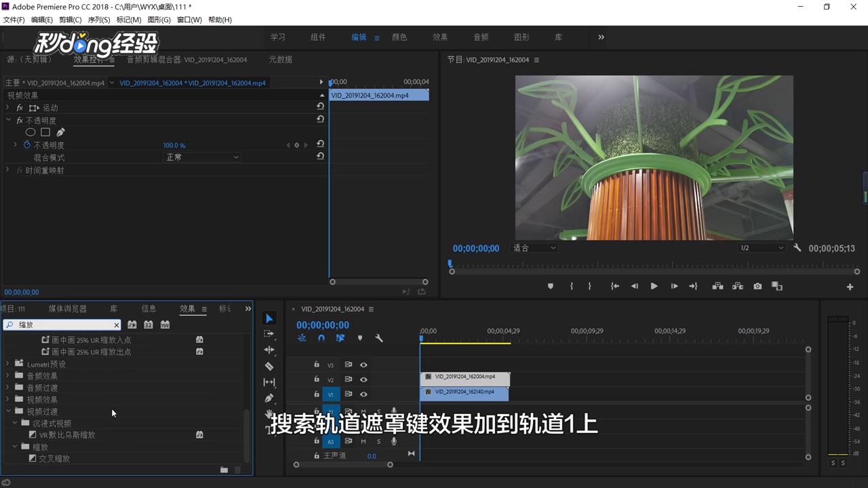Hide track V1 output with eye
This screenshot has width=868, height=488.
(363, 394)
